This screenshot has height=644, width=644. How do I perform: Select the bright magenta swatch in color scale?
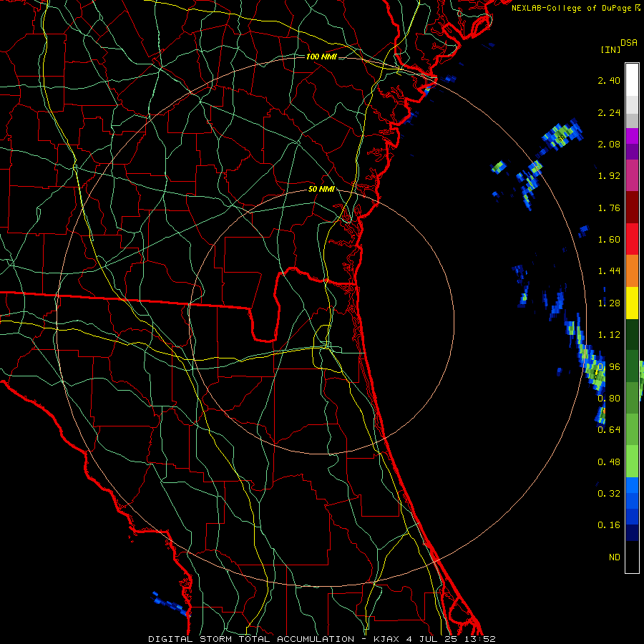pos(632,136)
